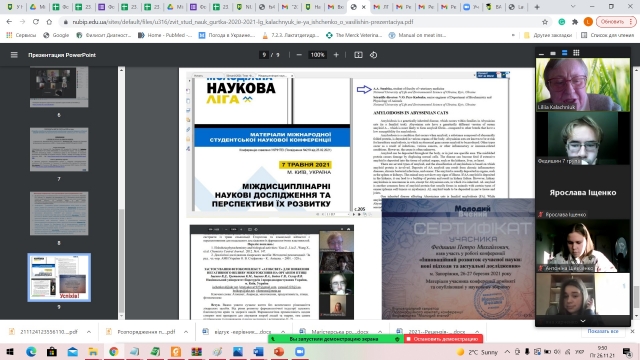Select Liliia Kalachniuk video tile
The width and height of the screenshot is (640, 360).
point(583,84)
